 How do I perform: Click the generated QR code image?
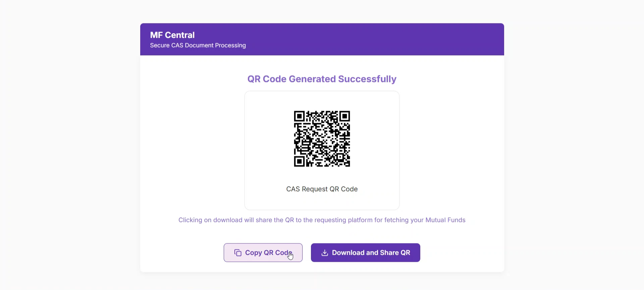point(322,139)
